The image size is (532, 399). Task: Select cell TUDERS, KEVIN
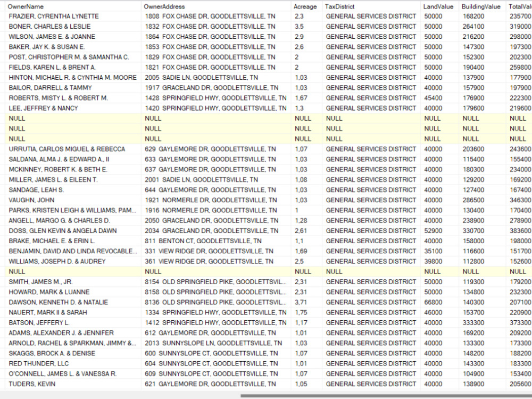pyautogui.click(x=73, y=384)
